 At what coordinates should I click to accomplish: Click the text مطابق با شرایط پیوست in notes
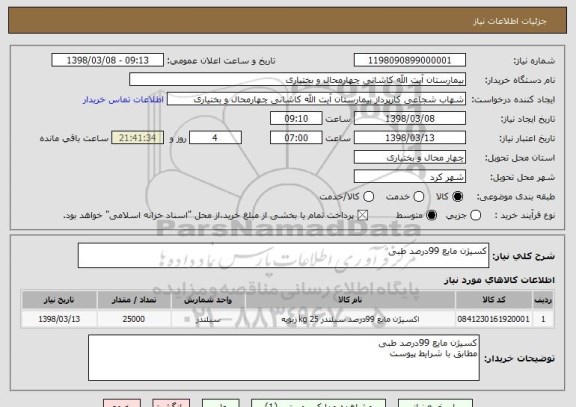pyautogui.click(x=433, y=354)
